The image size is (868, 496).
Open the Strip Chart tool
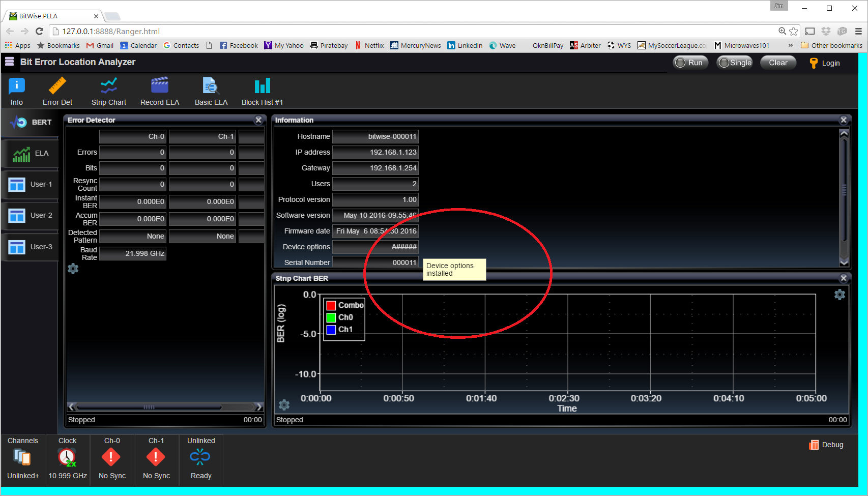109,86
